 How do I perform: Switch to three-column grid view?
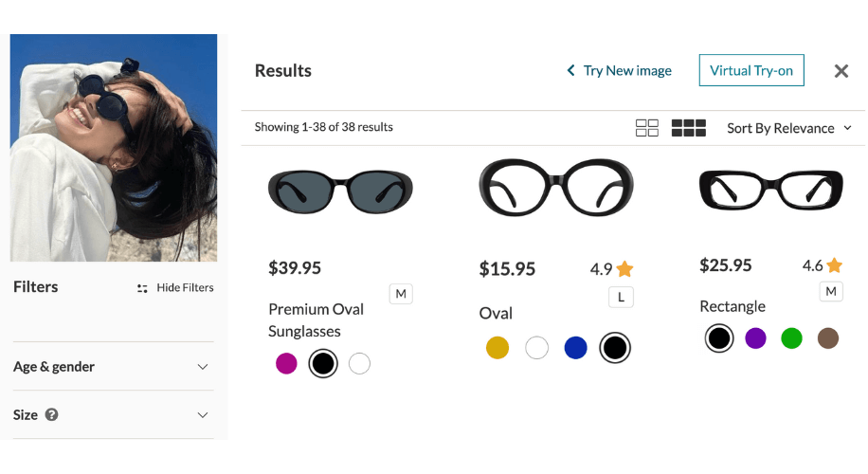pyautogui.click(x=688, y=128)
